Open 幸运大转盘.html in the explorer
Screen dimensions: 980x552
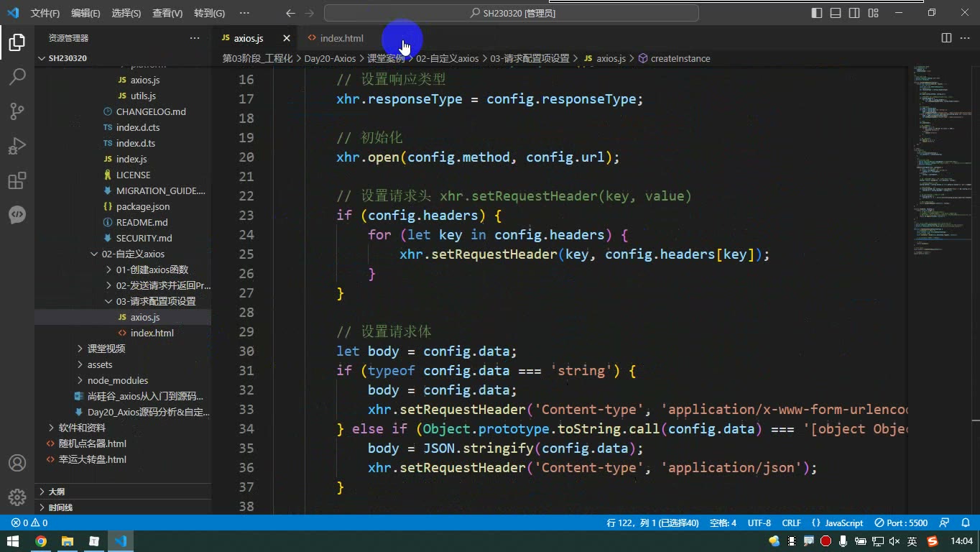coord(92,459)
